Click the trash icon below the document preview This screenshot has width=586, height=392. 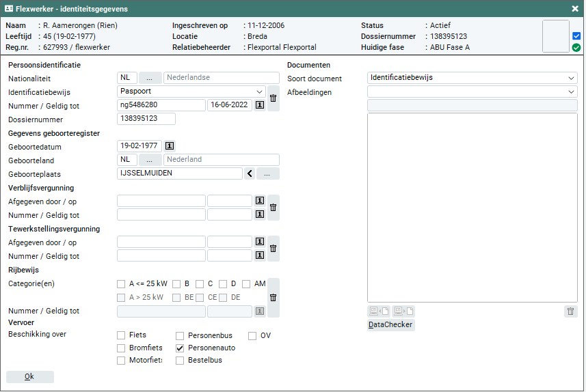(571, 311)
